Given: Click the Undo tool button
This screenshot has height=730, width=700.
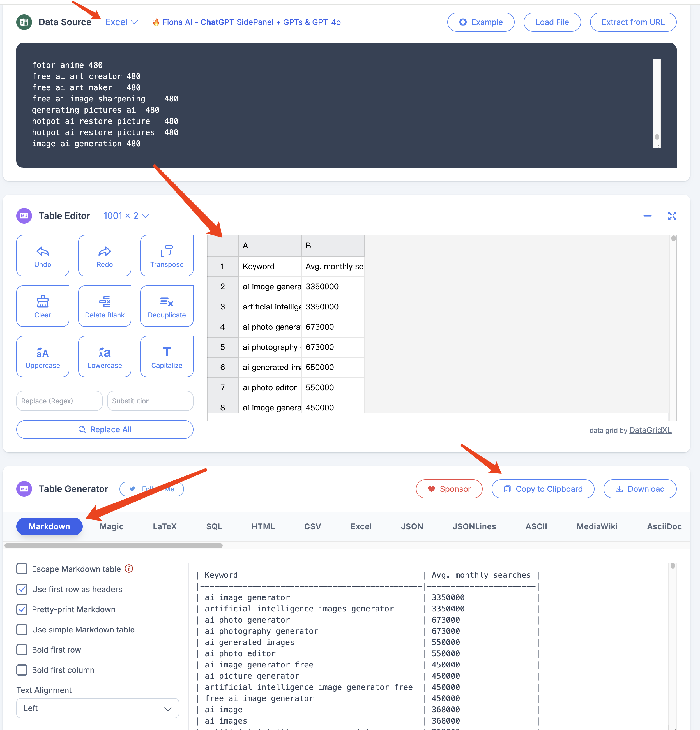Looking at the screenshot, I should coord(43,255).
